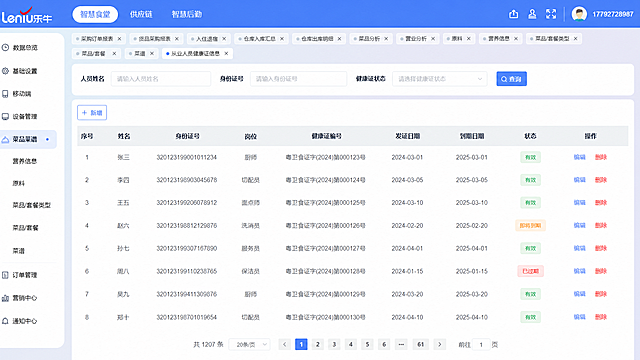Click 删除 for 王五's row
This screenshot has width=640, height=360.
601,202
